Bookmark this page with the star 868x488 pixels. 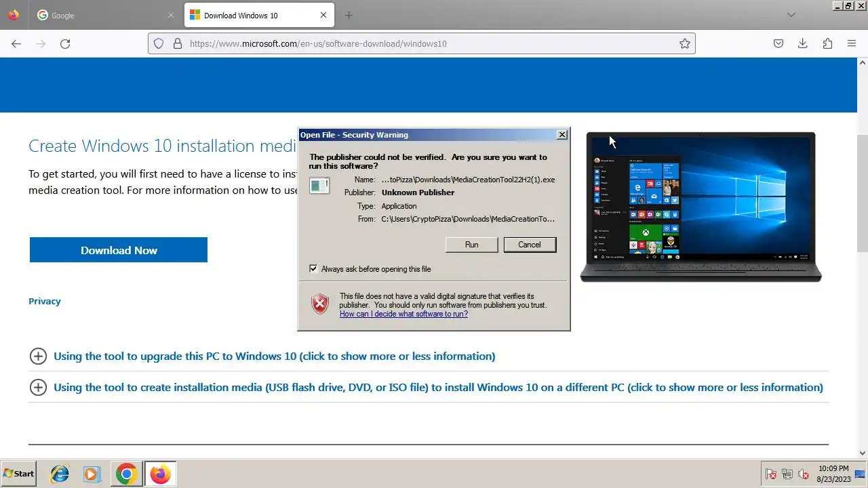[685, 43]
